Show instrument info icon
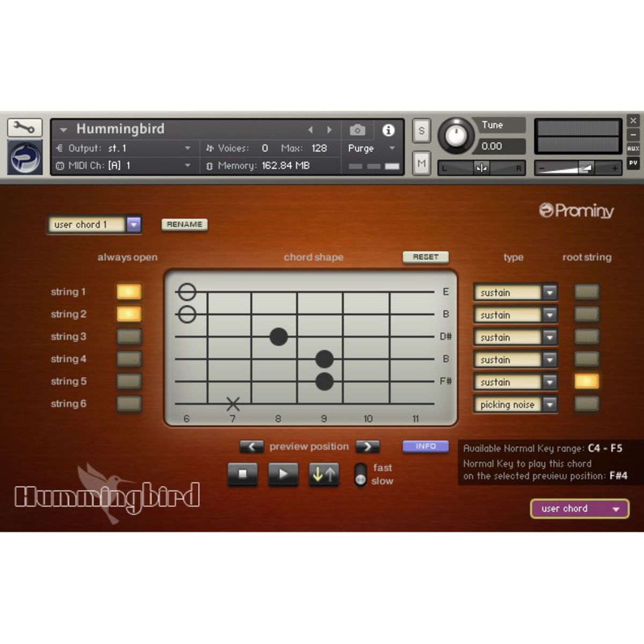Image resolution: width=644 pixels, height=644 pixels. (389, 130)
